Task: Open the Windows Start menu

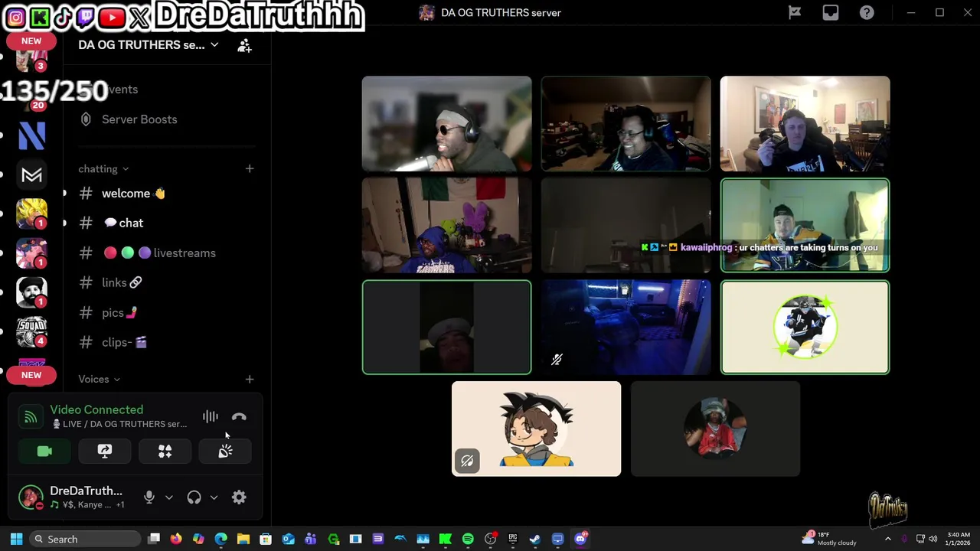Action: tap(16, 539)
